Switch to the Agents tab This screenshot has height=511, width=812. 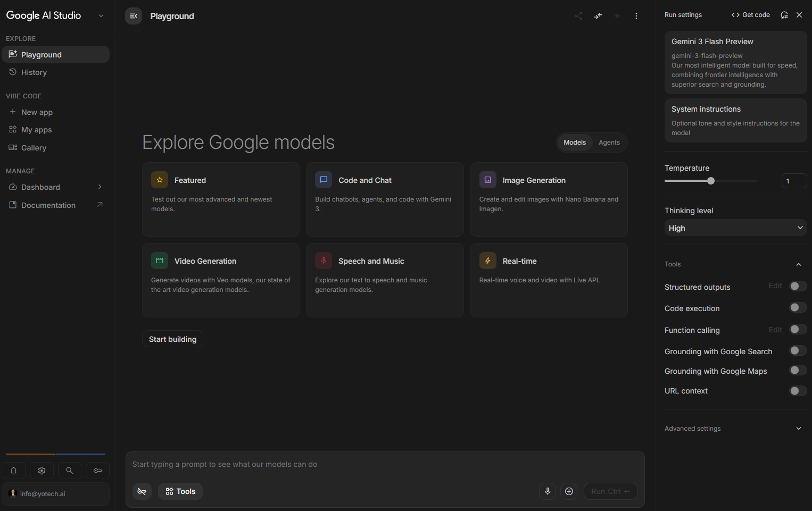[609, 143]
